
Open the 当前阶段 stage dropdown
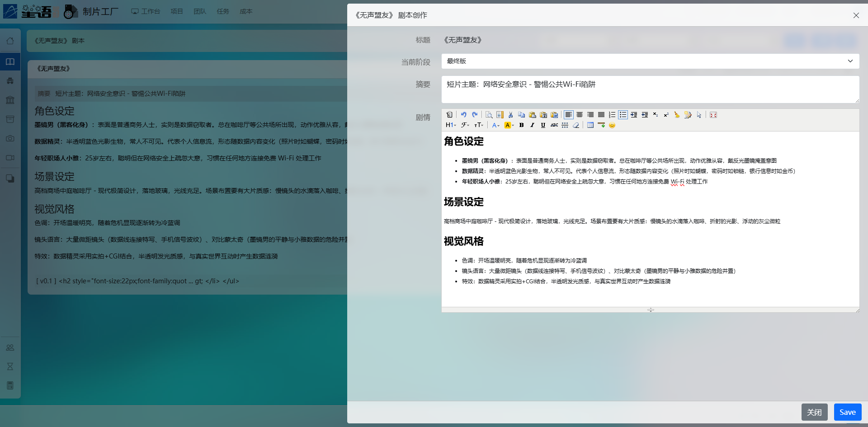point(650,61)
